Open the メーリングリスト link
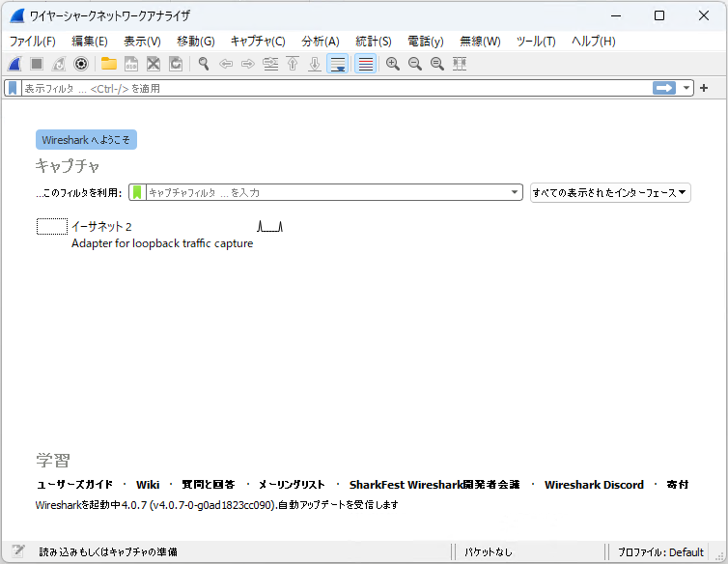This screenshot has width=728, height=564. (292, 485)
